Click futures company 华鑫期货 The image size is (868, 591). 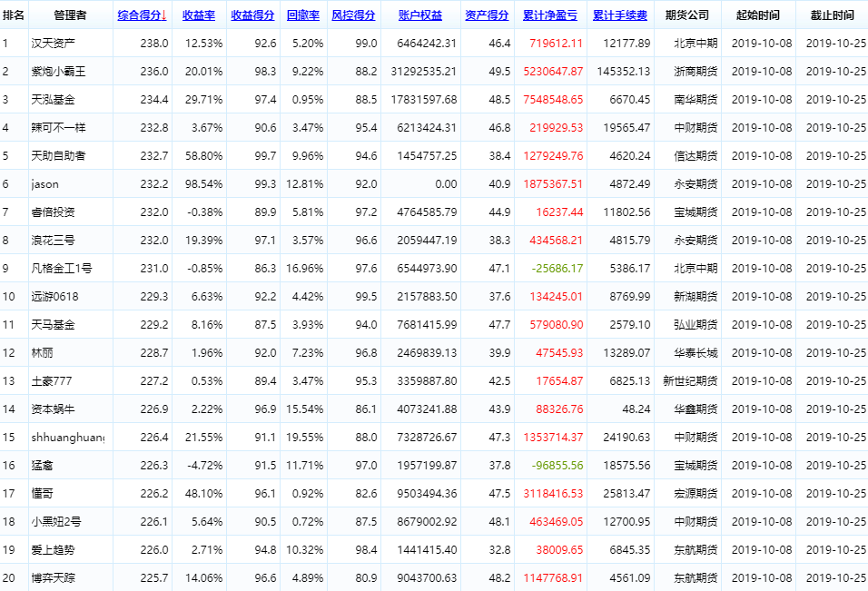(x=695, y=409)
